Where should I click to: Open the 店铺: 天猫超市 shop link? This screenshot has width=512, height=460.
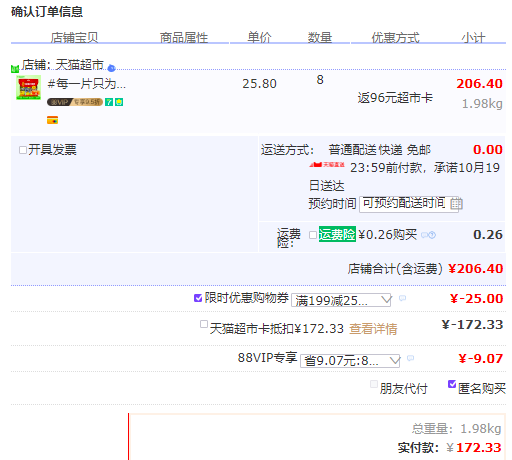(x=63, y=65)
